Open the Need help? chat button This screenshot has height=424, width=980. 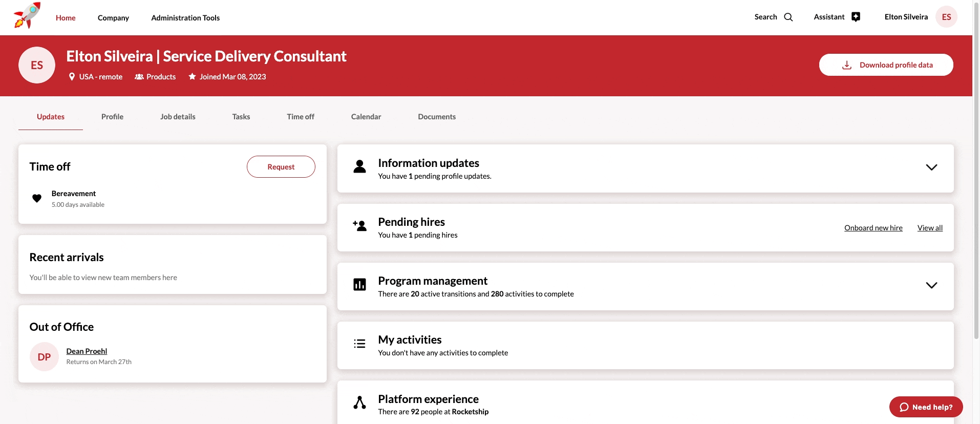[926, 407]
